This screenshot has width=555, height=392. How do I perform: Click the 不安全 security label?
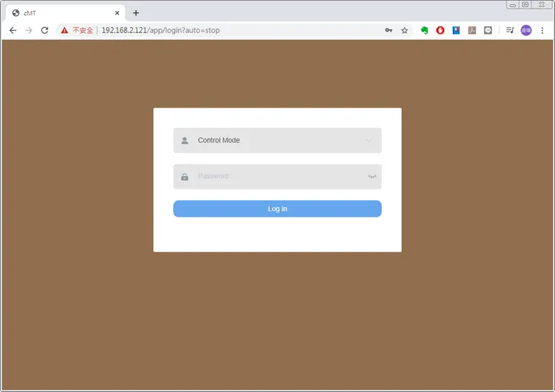click(x=83, y=30)
